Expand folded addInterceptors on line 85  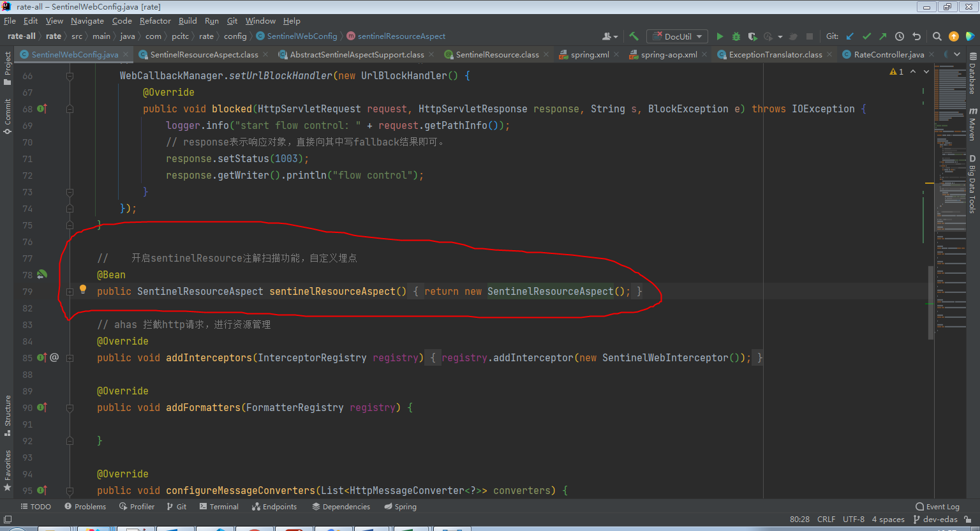point(70,358)
